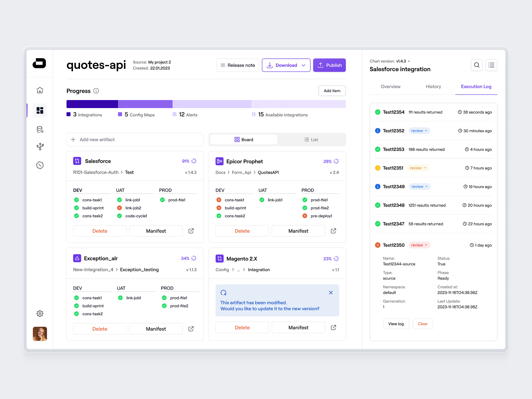Click the Progress info icon
Viewport: 532px width, 399px height.
(x=96, y=91)
